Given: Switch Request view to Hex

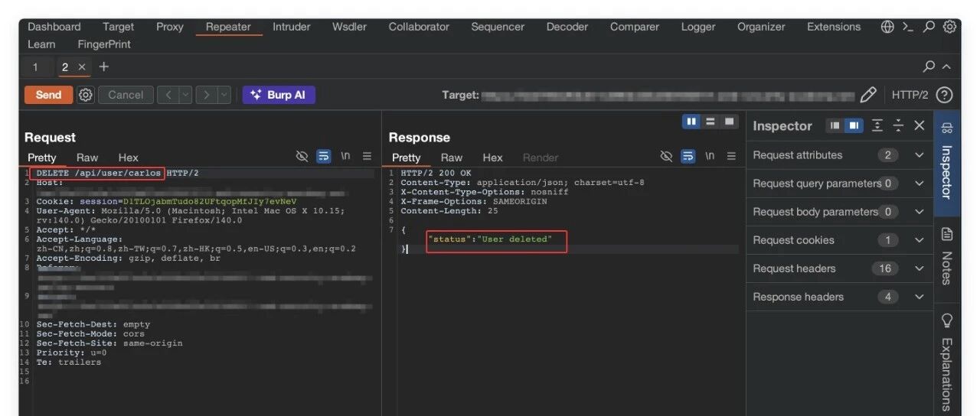Looking at the screenshot, I should pyautogui.click(x=129, y=158).
